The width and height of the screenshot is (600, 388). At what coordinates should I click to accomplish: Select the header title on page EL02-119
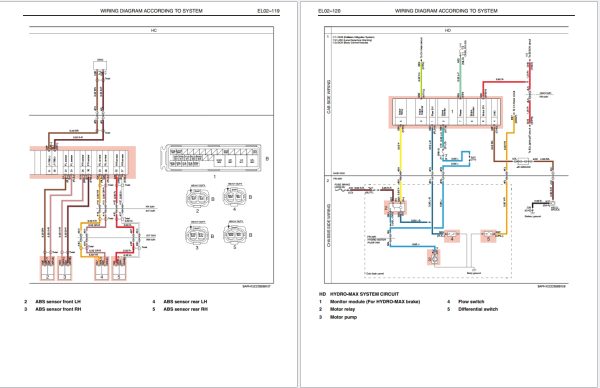pos(151,11)
